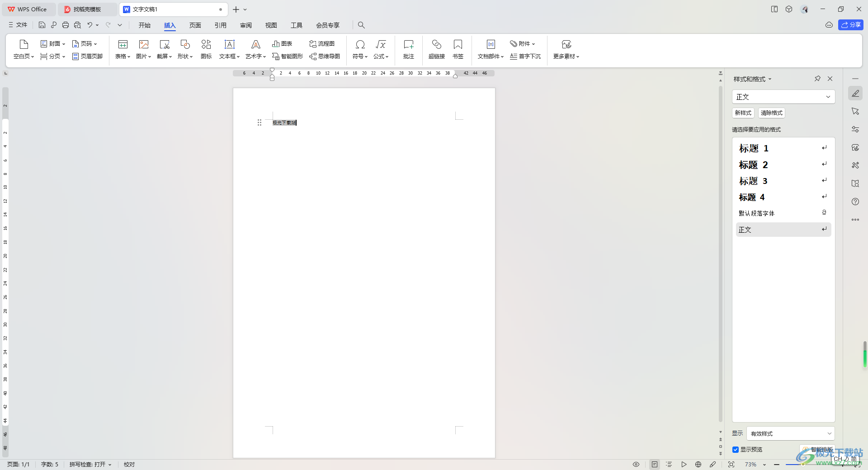Screen dimensions: 868x470
Task: Open the zoom percentage dropdown arrow
Action: tap(764, 465)
